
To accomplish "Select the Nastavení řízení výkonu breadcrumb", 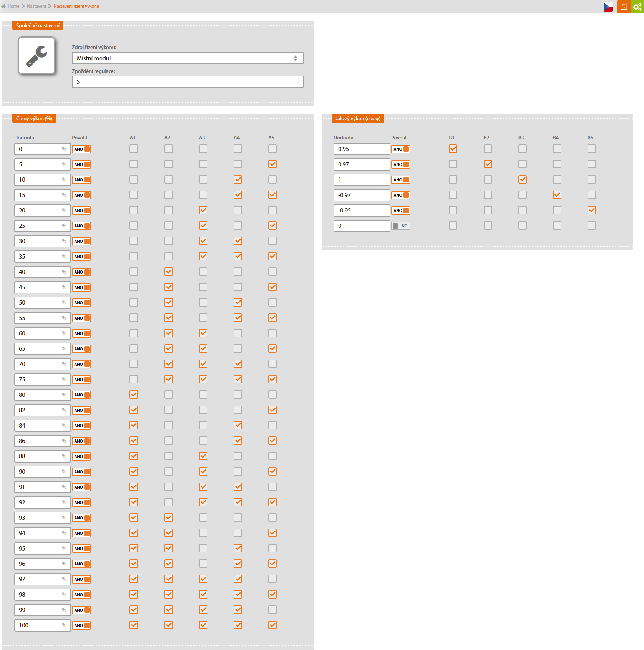I will pos(76,6).
